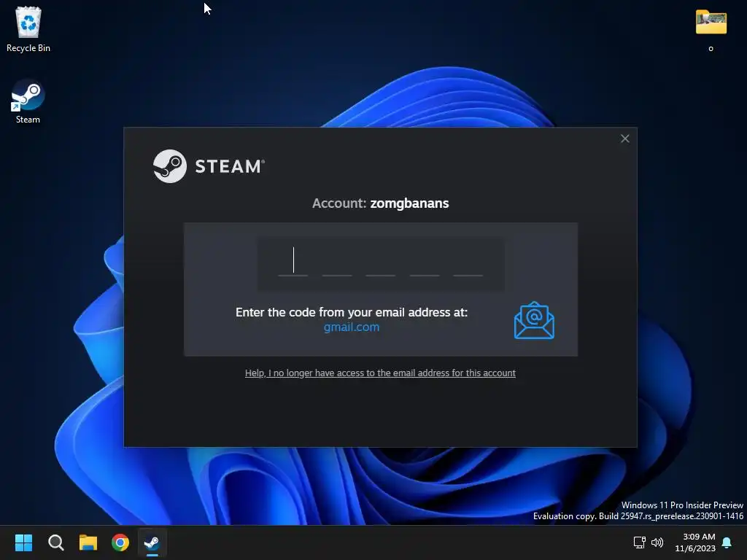Open volume control in system tray
747x560 pixels.
tap(657, 542)
